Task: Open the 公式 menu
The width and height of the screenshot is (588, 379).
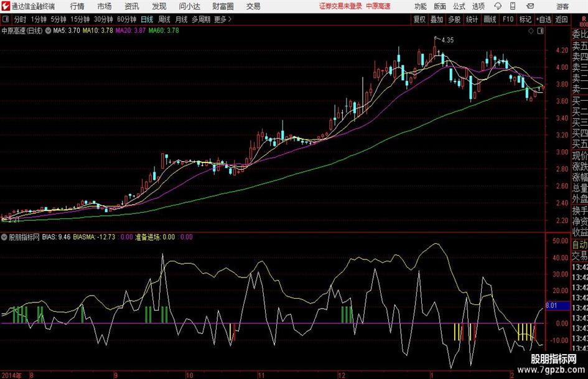Action: tap(459, 6)
